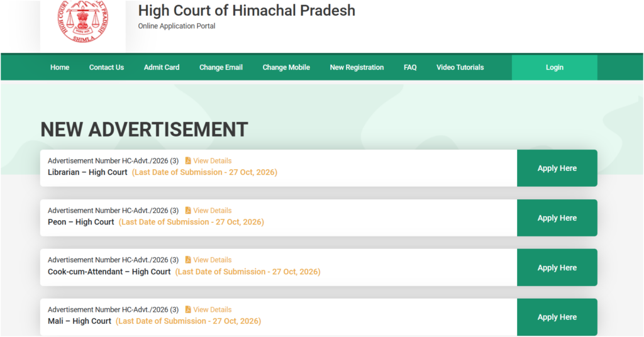644x337 pixels.
Task: Click last submission date for Librarian
Action: click(204, 172)
